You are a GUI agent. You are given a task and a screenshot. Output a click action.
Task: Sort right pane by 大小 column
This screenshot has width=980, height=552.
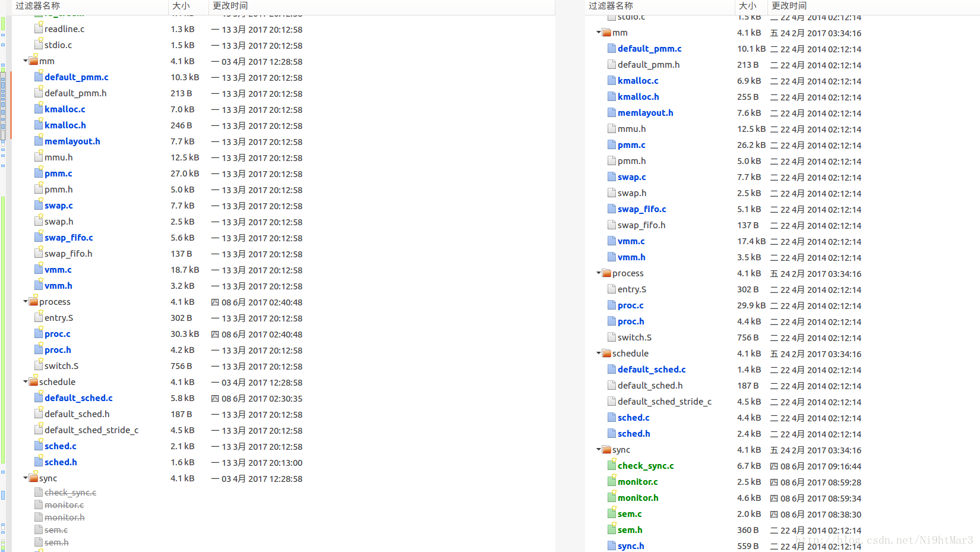click(751, 6)
